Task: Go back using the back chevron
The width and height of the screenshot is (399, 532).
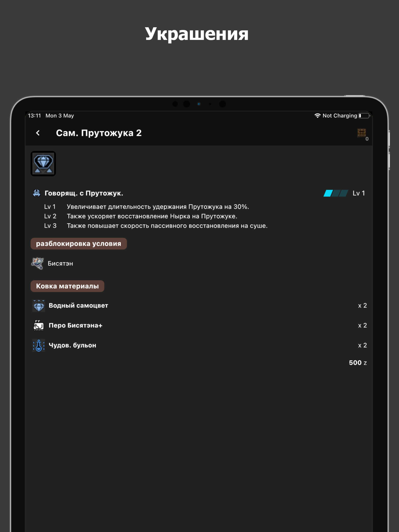Action: tap(38, 133)
